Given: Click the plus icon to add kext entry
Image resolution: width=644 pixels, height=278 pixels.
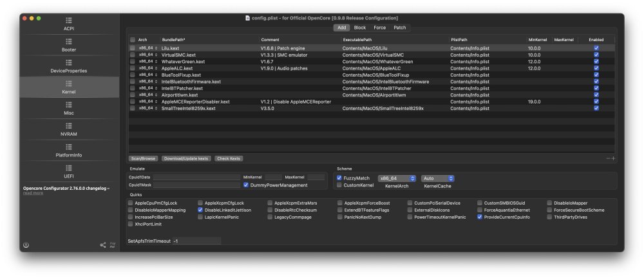Looking at the screenshot, I should click(614, 158).
